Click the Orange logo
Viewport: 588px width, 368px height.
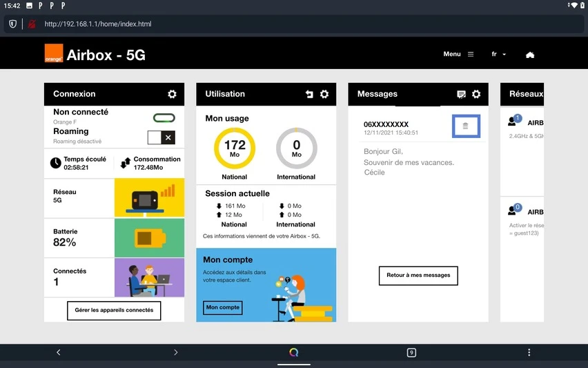coord(54,53)
